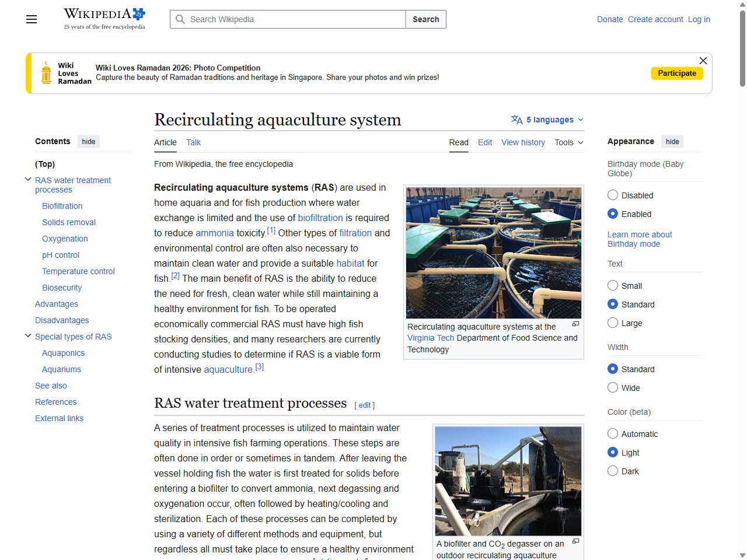This screenshot has height=560, width=747.
Task: Open citation reference [1]
Action: pyautogui.click(x=271, y=230)
